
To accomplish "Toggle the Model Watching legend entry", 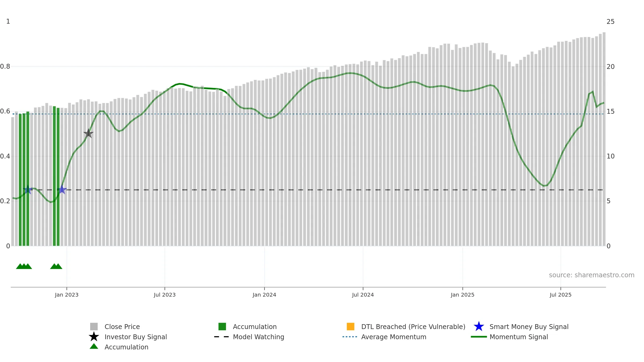I will (x=258, y=337).
